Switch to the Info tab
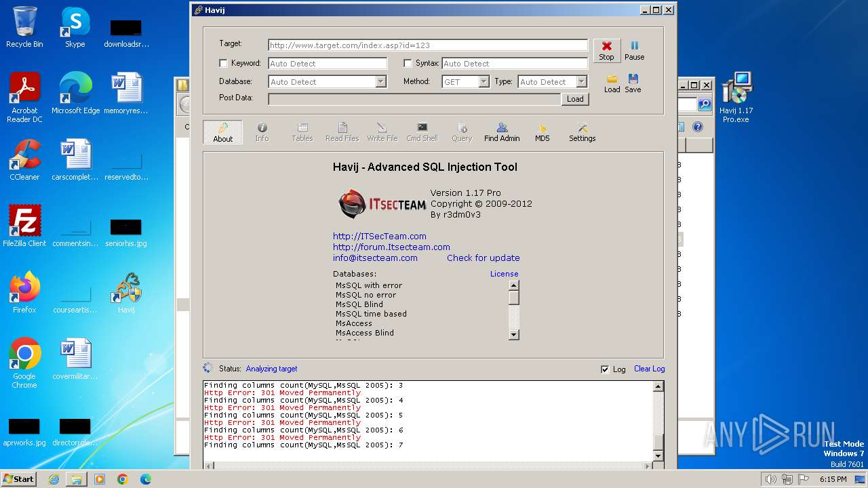 [x=262, y=132]
